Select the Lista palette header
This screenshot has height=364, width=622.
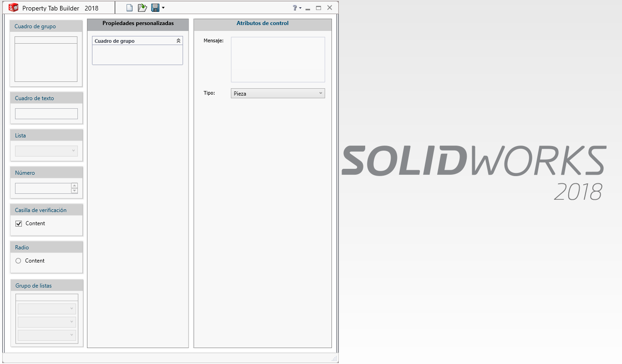46,136
